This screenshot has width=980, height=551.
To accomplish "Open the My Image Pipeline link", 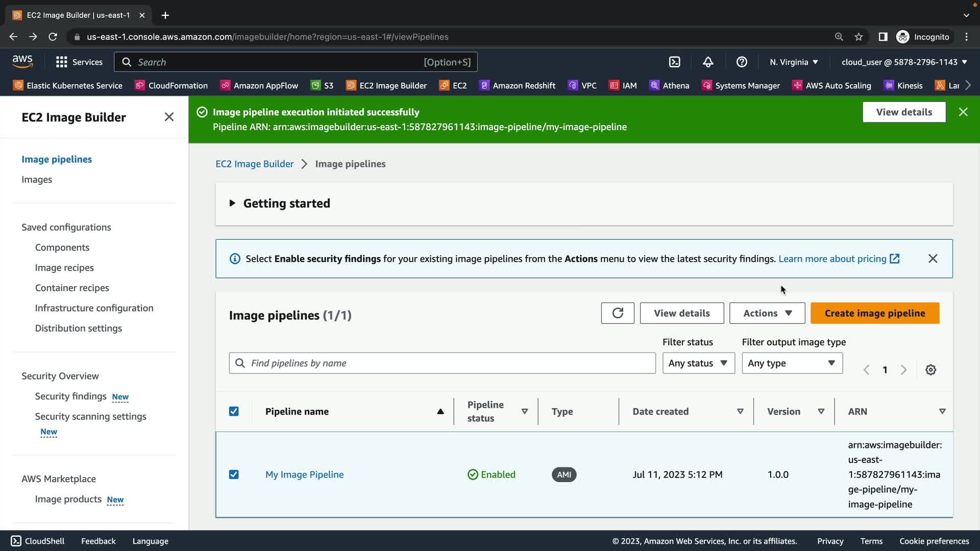I will click(x=304, y=474).
